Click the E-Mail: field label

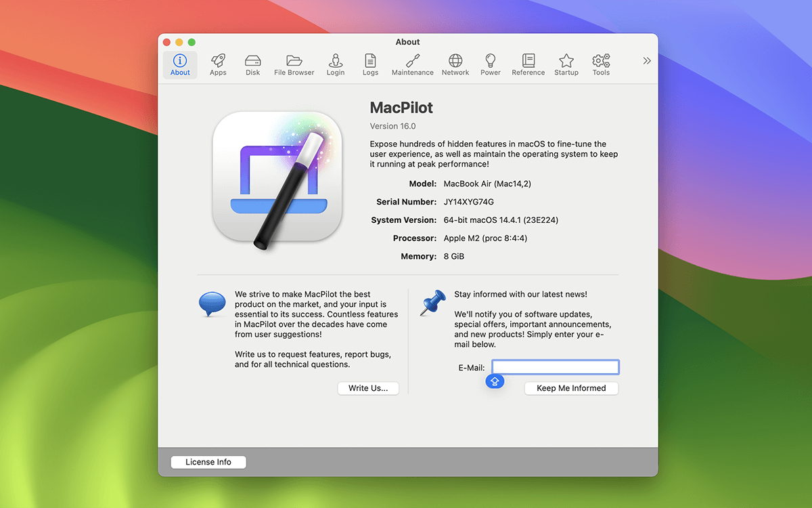coord(472,368)
